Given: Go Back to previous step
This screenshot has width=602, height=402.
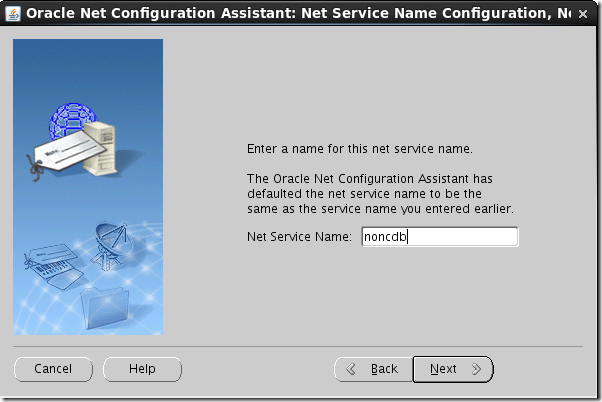Looking at the screenshot, I should [374, 369].
